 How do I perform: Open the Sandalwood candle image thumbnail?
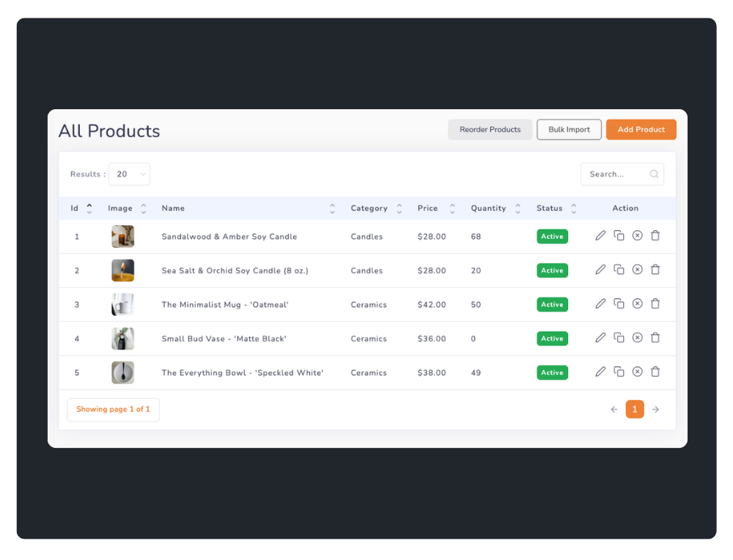[x=122, y=236]
